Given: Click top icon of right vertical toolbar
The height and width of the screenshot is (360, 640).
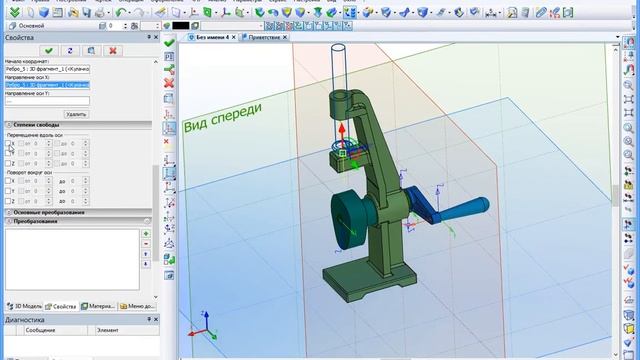Looking at the screenshot, I should coord(629,42).
